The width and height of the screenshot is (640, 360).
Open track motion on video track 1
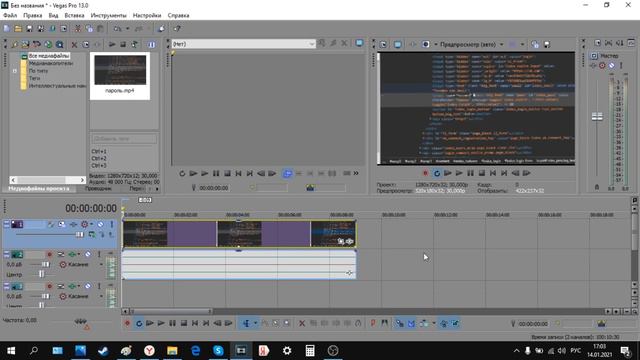62,224
